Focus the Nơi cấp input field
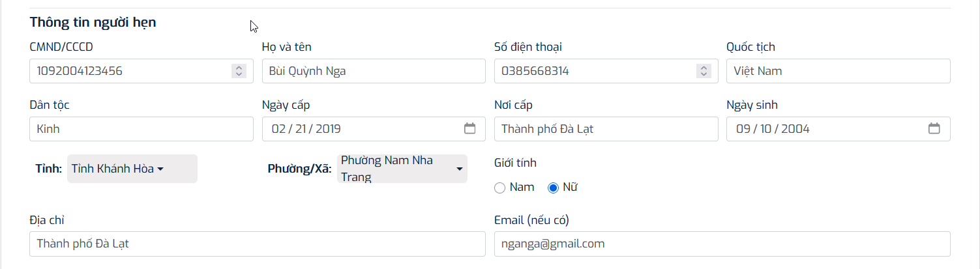Screen dimensions: 980x269 [606, 129]
